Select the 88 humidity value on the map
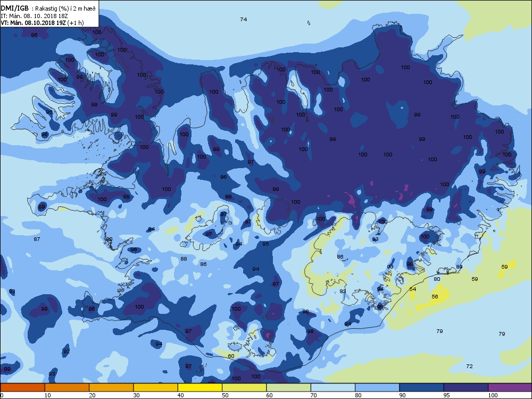This screenshot has width=532, height=399. 184,259
